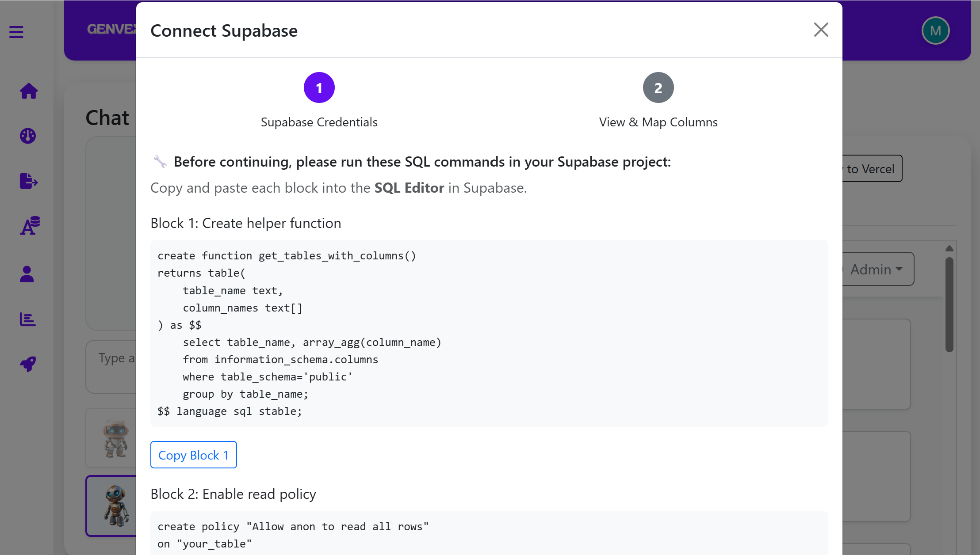Click the vertical scrollbar thumb
Viewport: 980px width, 555px height.
tap(949, 305)
